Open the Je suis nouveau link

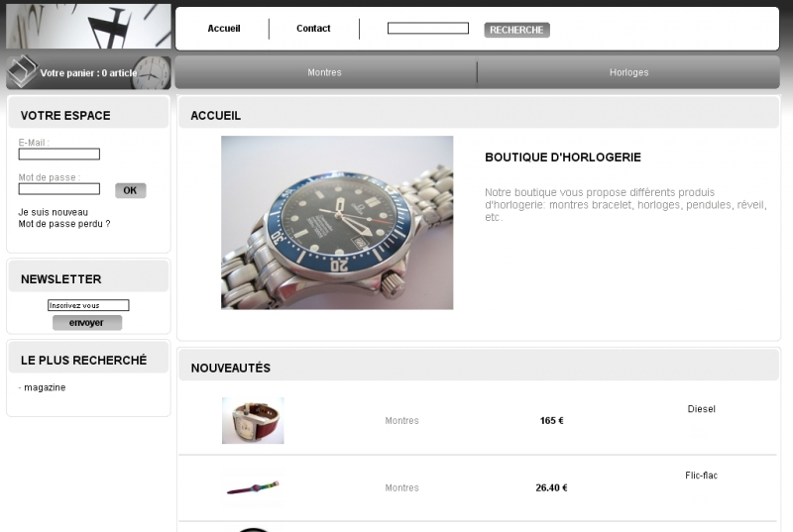(54, 212)
